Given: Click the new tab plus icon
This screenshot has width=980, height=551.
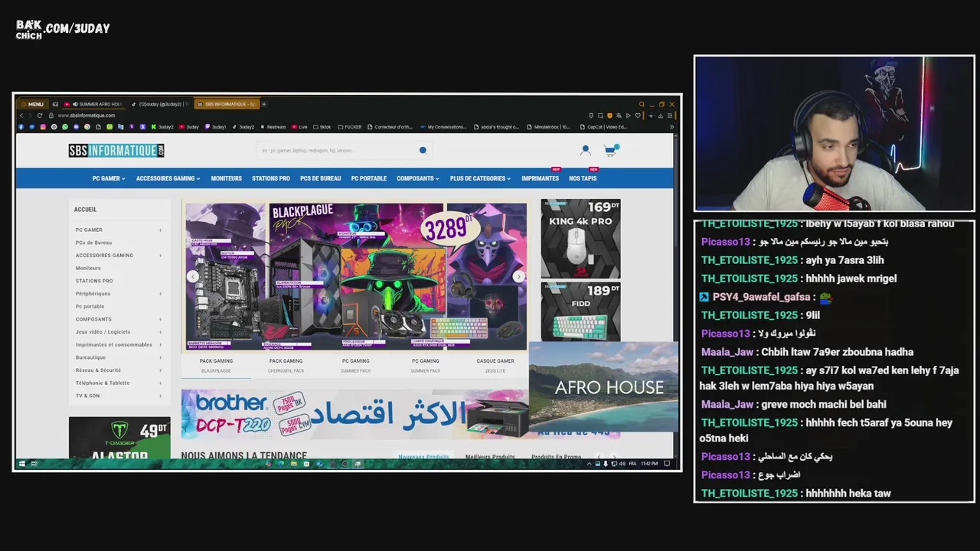Looking at the screenshot, I should [264, 104].
